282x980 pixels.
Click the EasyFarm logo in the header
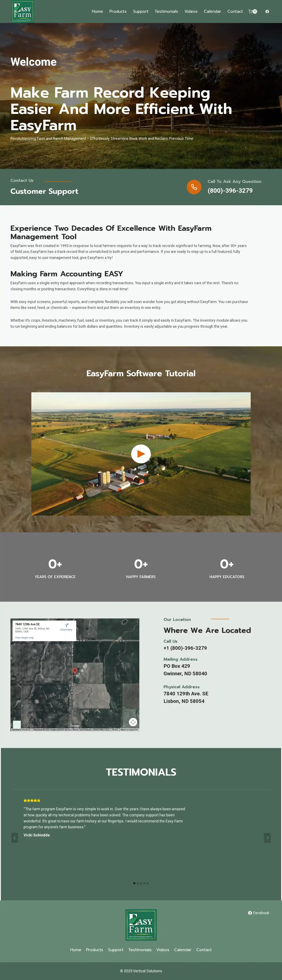22,11
